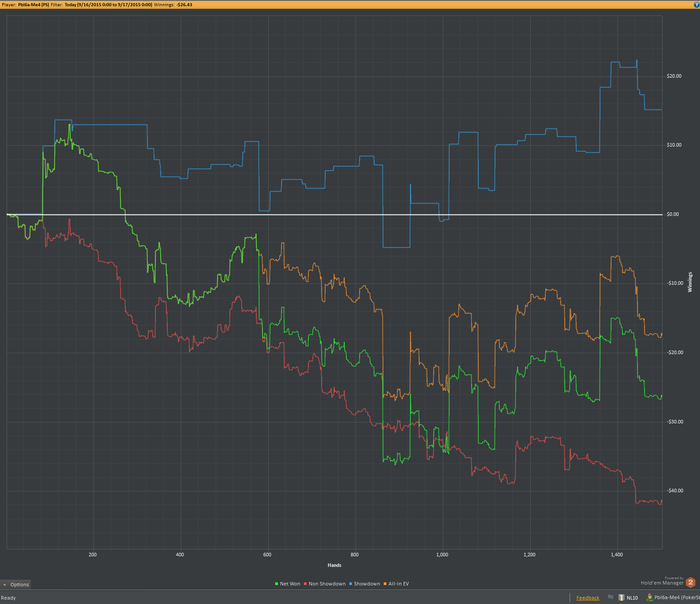Click the Hold'em Manager 2 logo badge

click(x=690, y=582)
